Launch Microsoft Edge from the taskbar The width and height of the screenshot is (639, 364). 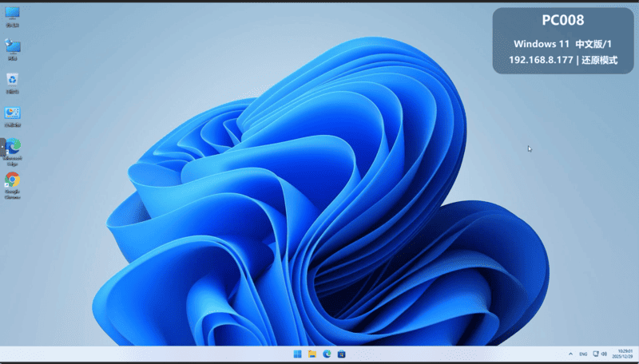[x=327, y=354]
